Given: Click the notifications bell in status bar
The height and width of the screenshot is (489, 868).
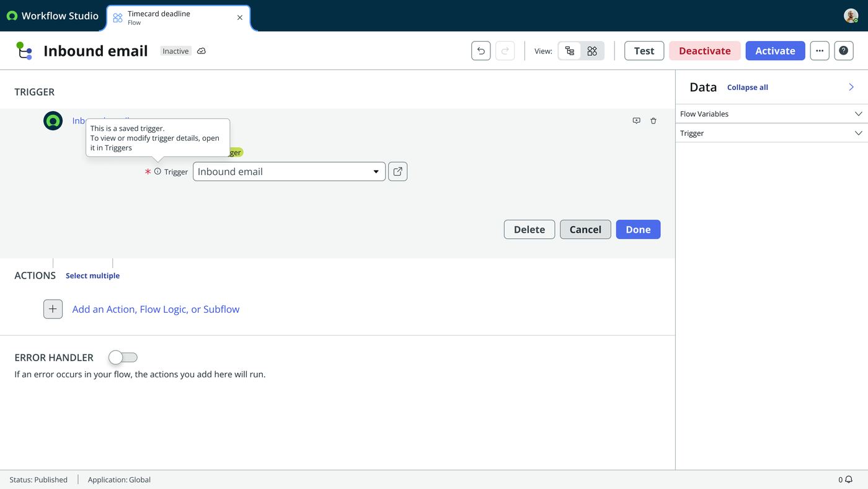Looking at the screenshot, I should click(849, 480).
